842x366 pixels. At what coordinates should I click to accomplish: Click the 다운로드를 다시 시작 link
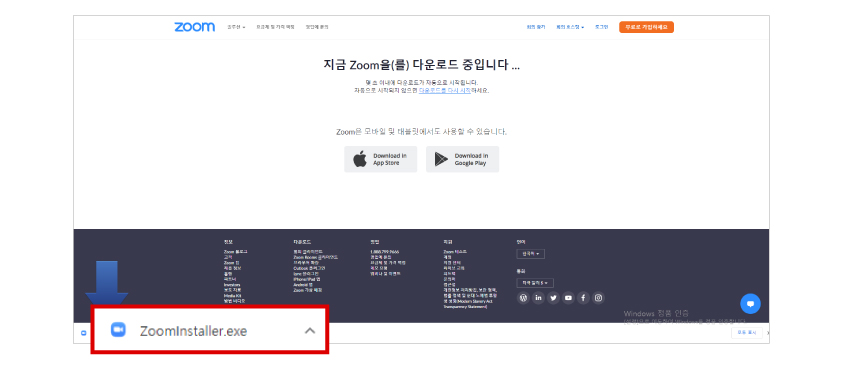pos(445,91)
